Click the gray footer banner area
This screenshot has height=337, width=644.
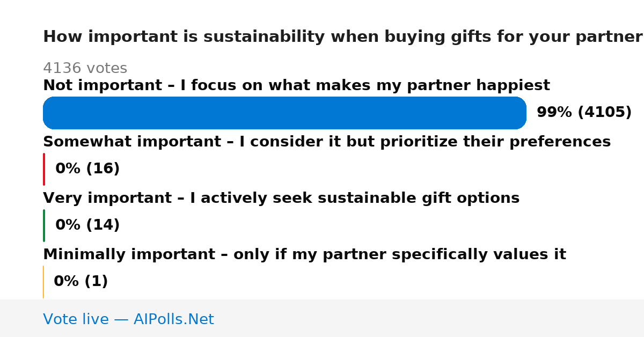point(322,318)
